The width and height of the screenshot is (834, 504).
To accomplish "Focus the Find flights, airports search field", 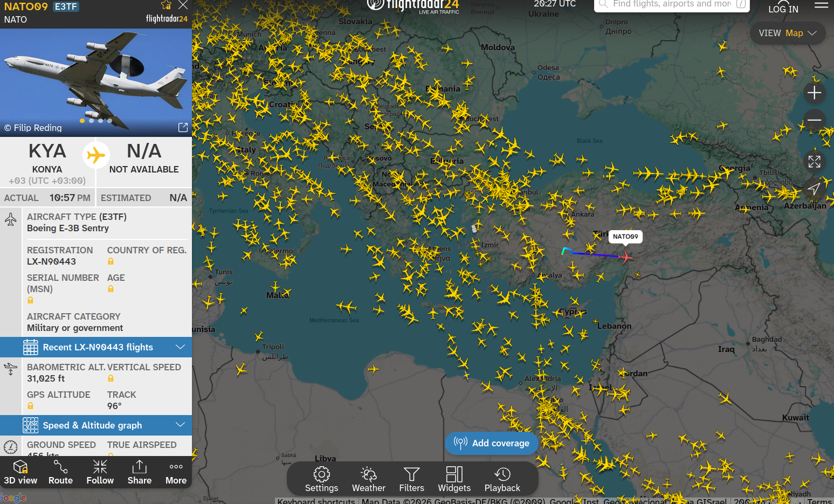I will (672, 5).
